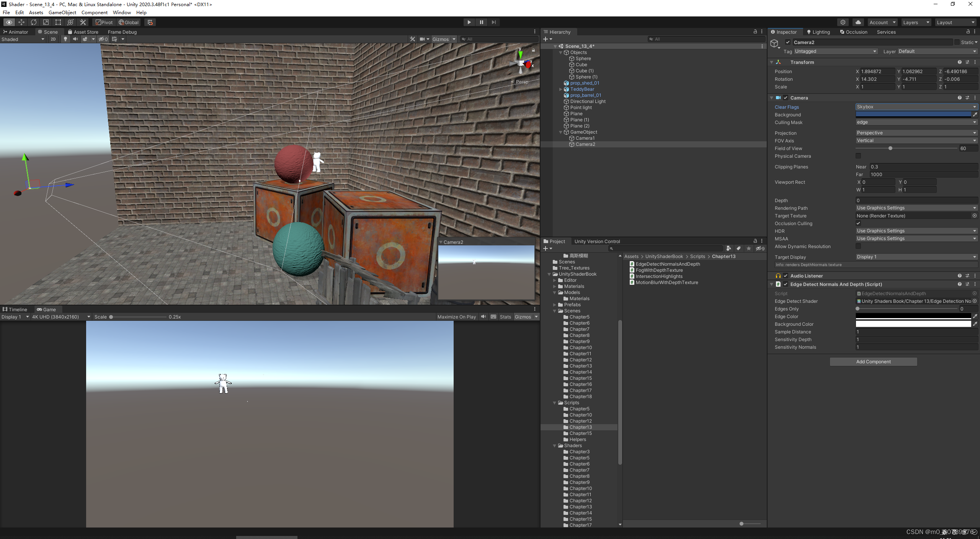Open the Projection dropdown
The height and width of the screenshot is (539, 980).
coord(916,133)
